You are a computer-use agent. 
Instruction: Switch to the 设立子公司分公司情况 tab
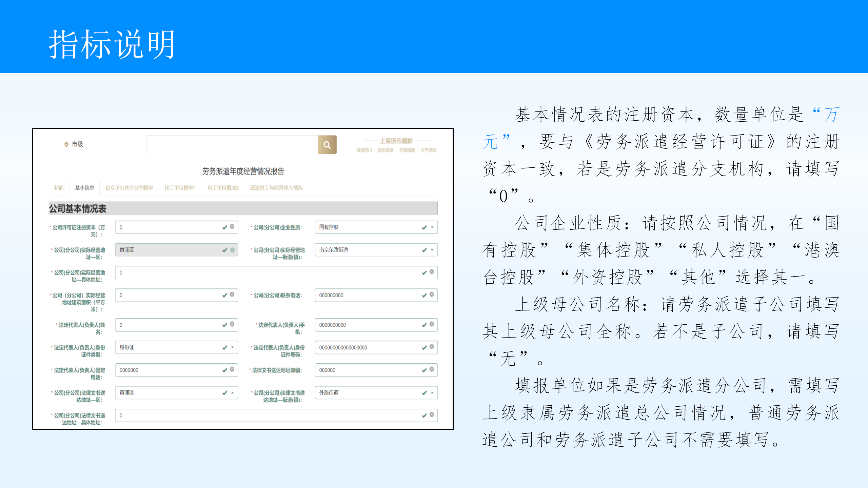pos(129,188)
